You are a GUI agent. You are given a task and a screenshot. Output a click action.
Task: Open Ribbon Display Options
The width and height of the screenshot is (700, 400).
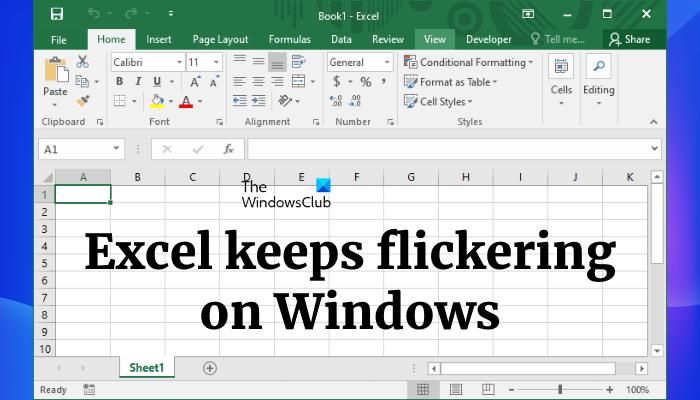[x=528, y=14]
